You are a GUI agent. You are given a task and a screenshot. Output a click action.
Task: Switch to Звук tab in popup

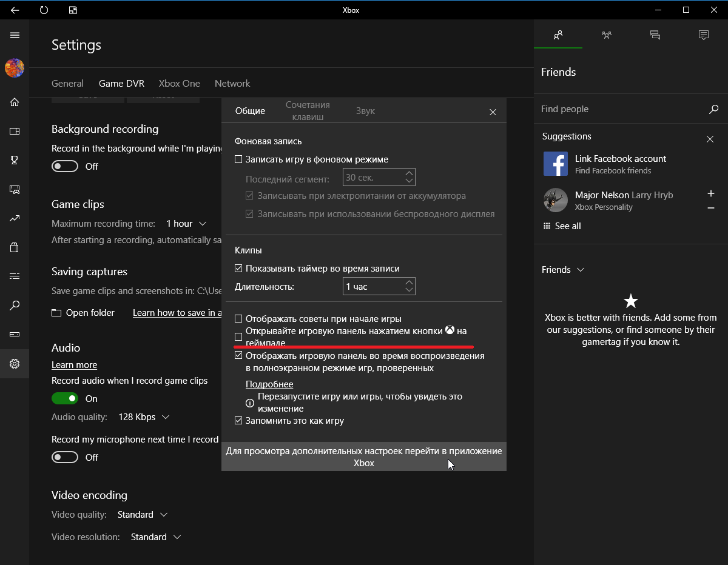[x=365, y=111]
